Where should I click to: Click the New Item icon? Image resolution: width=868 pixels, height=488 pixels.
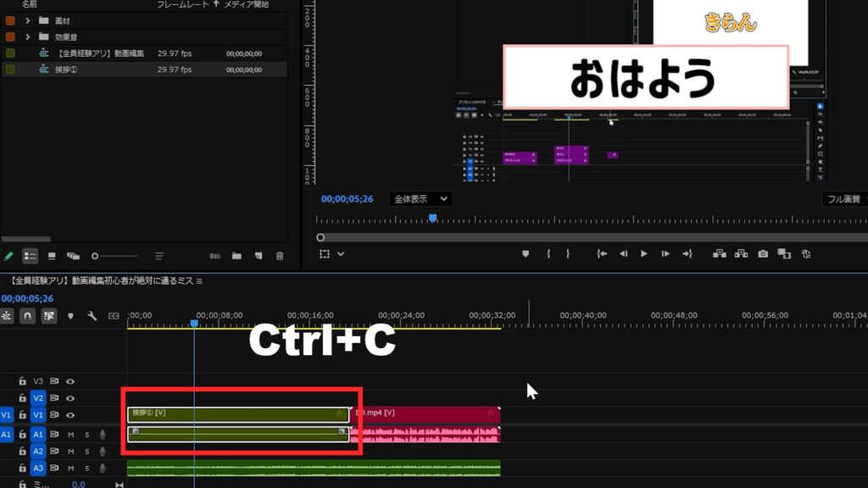pos(259,256)
